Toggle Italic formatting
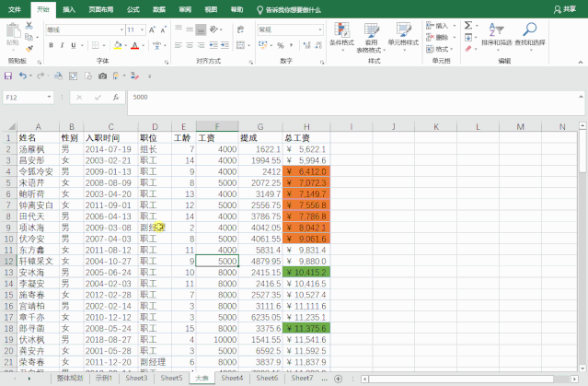 tap(62, 45)
